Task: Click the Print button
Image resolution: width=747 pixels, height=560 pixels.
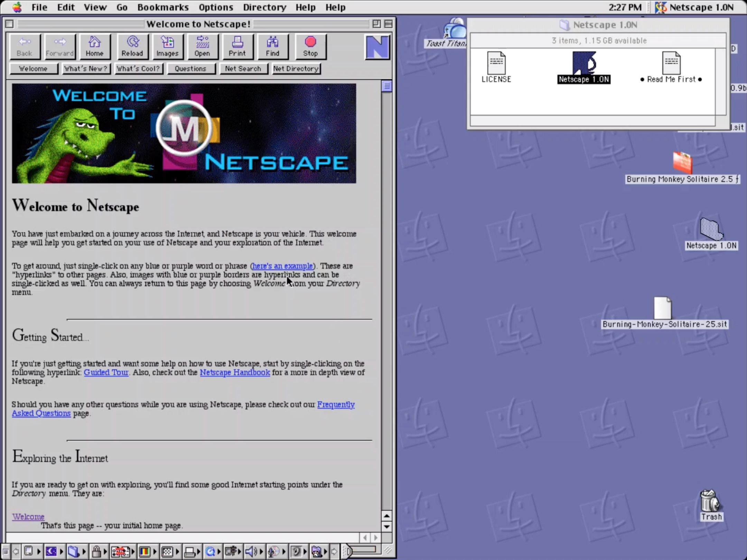Action: pyautogui.click(x=236, y=45)
